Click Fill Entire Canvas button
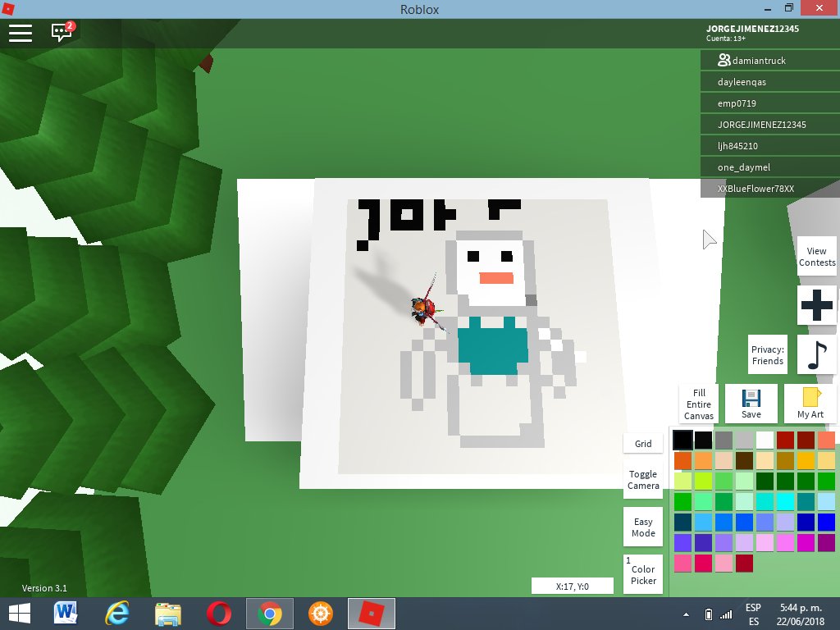This screenshot has width=840, height=630. (699, 404)
